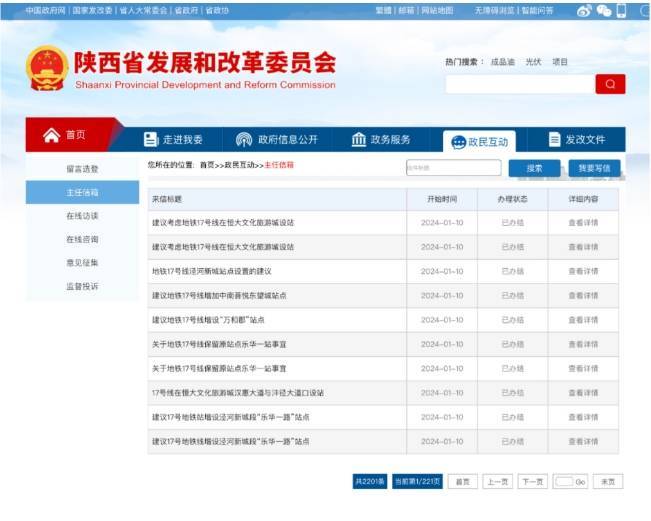Click the red search magnifier button
The height and width of the screenshot is (521, 651).
point(610,85)
